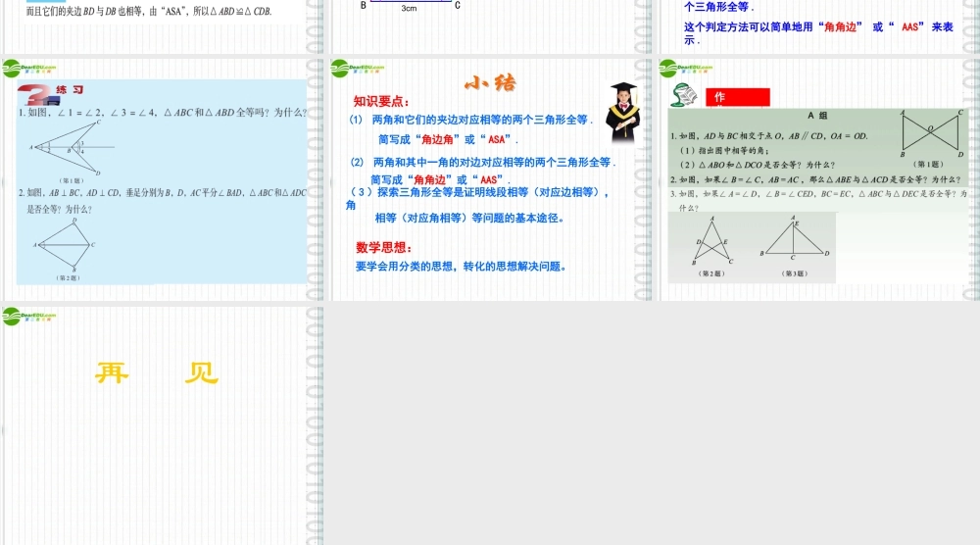
Task: Click summary point (3) 探索三角形全等
Action: (x=479, y=205)
